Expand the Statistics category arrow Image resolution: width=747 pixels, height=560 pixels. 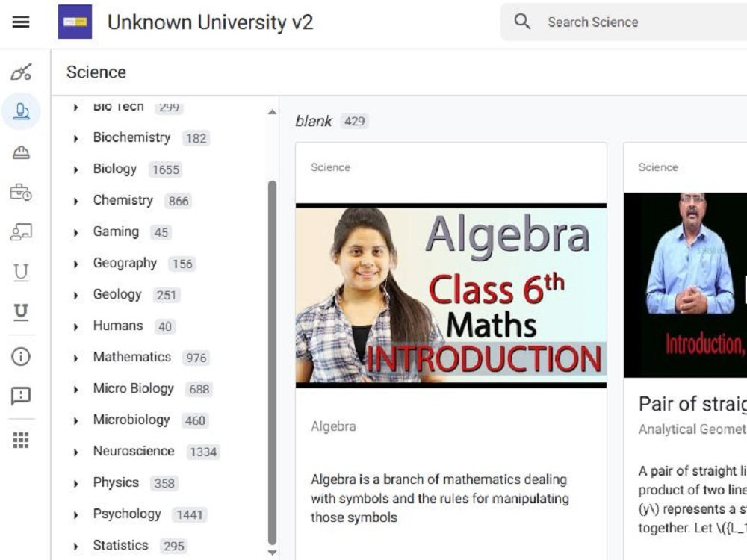[75, 547]
